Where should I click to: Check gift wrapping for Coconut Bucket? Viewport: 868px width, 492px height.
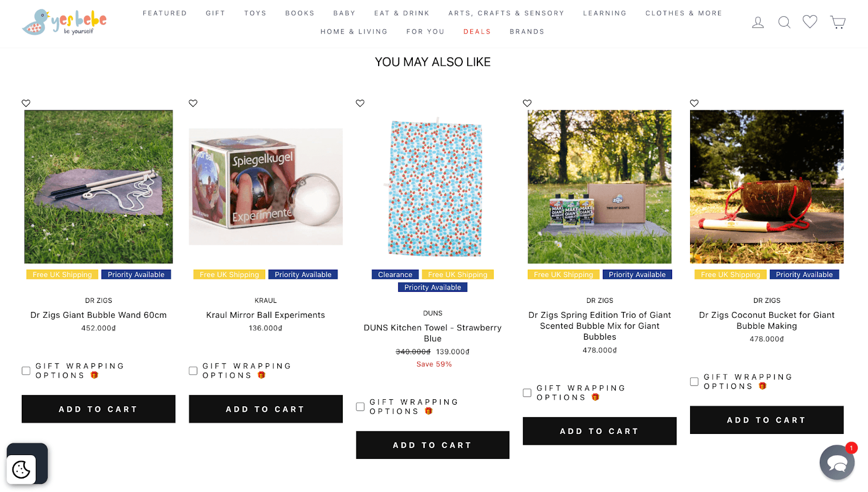point(694,382)
